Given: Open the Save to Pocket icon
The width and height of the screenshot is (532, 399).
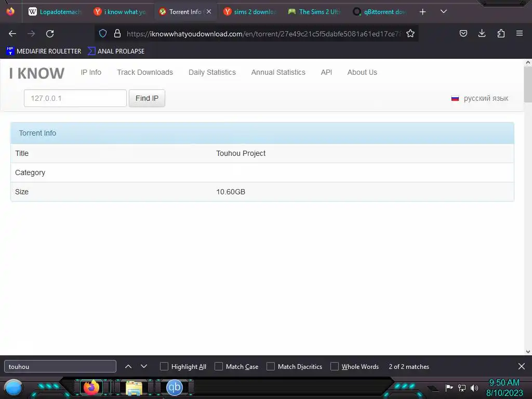Looking at the screenshot, I should (463, 33).
